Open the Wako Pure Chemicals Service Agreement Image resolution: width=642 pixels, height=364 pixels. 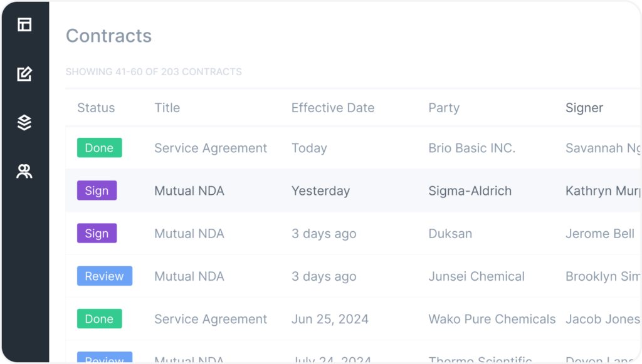(x=211, y=319)
